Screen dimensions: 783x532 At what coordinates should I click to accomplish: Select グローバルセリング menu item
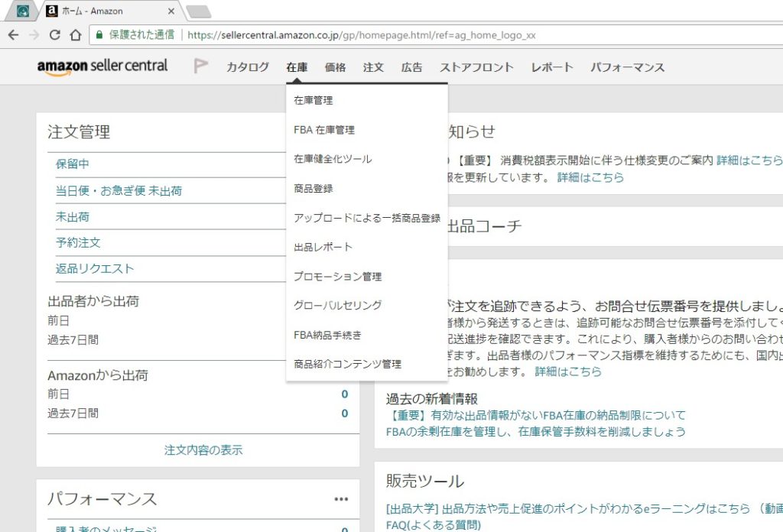[x=337, y=306]
